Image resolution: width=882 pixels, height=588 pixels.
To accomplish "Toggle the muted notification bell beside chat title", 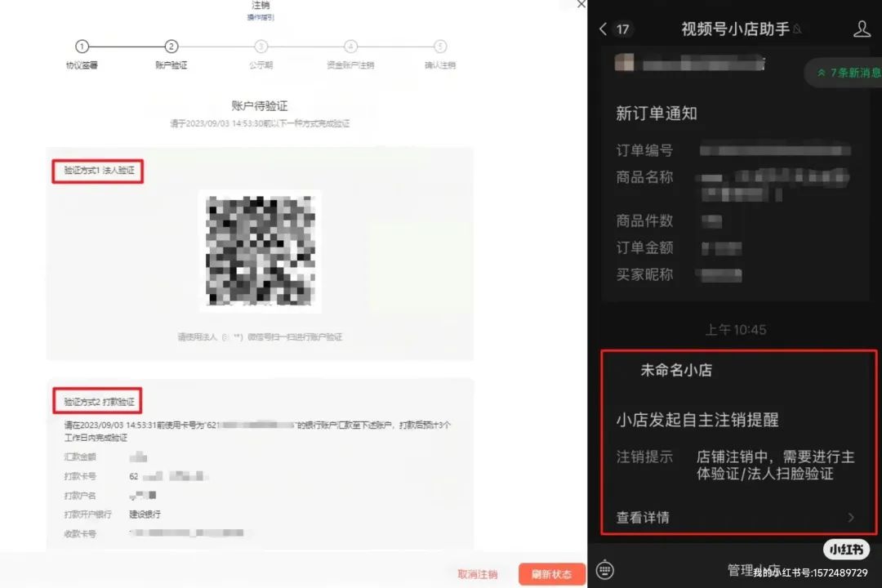I will coord(796,29).
